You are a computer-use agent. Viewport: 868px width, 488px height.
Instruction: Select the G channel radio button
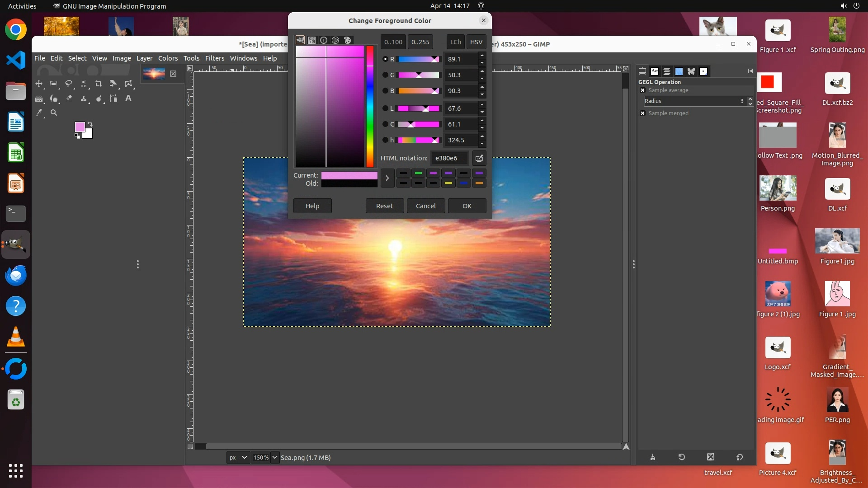coord(385,75)
